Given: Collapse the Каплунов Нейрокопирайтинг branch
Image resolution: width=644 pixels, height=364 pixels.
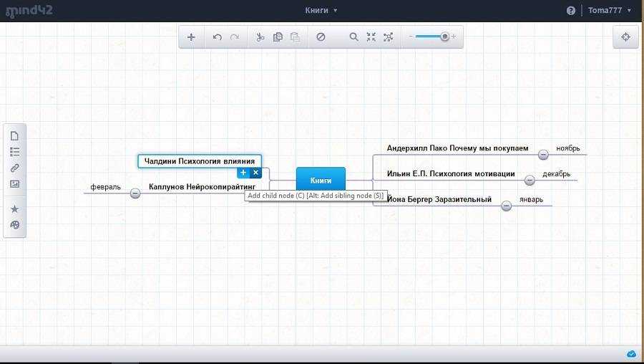Looking at the screenshot, I should [x=135, y=193].
